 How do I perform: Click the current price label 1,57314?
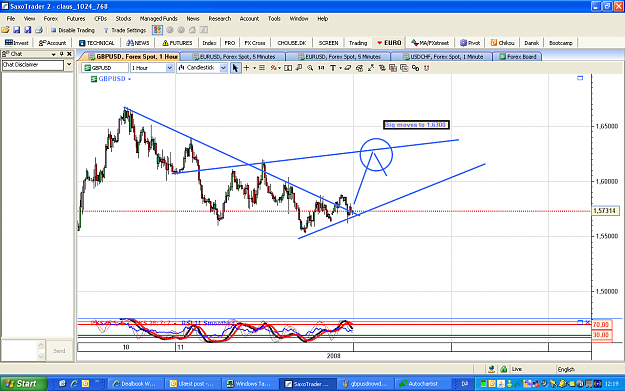tap(605, 210)
